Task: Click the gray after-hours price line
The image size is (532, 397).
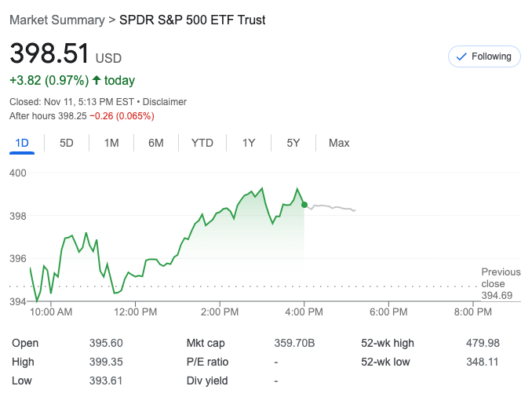Action: 333,207
